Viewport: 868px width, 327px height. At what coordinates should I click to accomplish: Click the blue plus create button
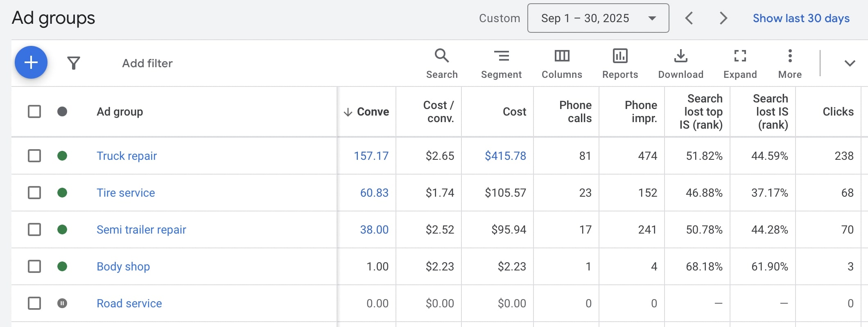click(x=31, y=63)
